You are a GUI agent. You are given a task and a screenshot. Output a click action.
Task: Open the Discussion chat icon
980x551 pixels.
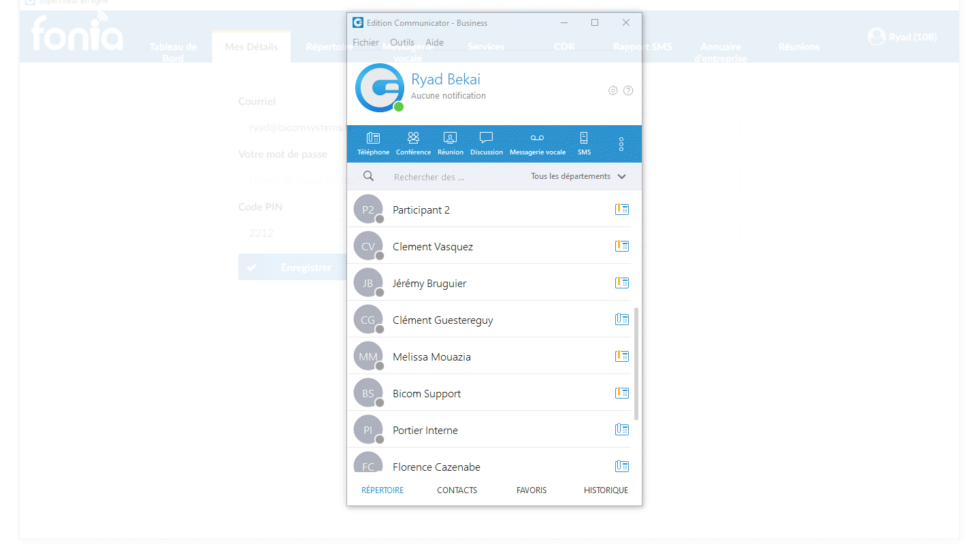click(x=487, y=144)
